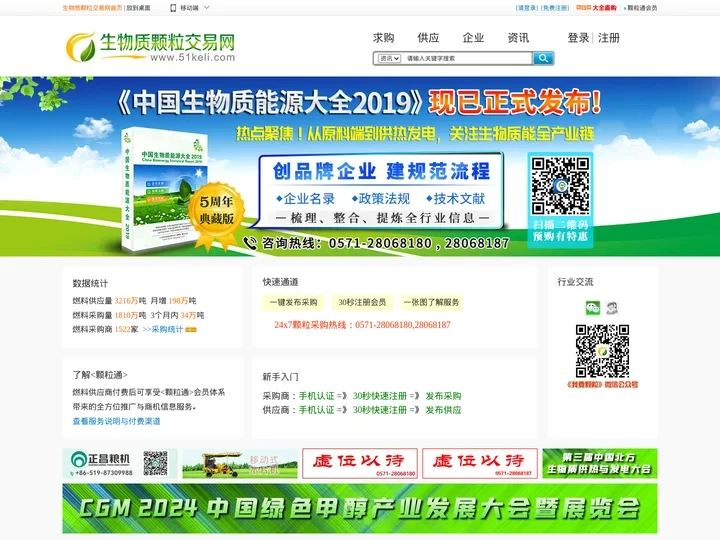Click the 《我要颗粒》微信公众号 caption
This screenshot has width=720, height=540.
tap(602, 384)
